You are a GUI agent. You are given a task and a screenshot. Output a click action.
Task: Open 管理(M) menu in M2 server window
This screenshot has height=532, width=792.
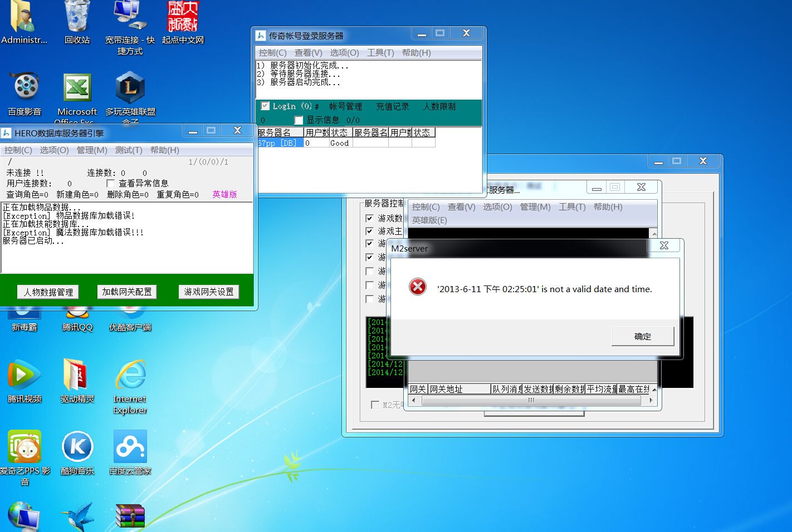click(x=535, y=207)
